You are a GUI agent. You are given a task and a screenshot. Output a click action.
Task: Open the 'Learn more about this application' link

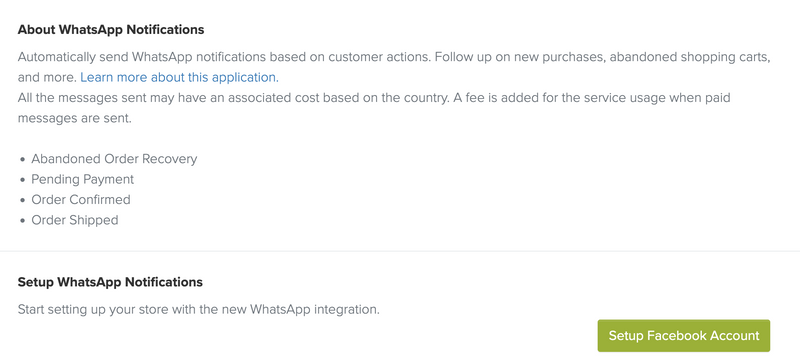(x=180, y=77)
